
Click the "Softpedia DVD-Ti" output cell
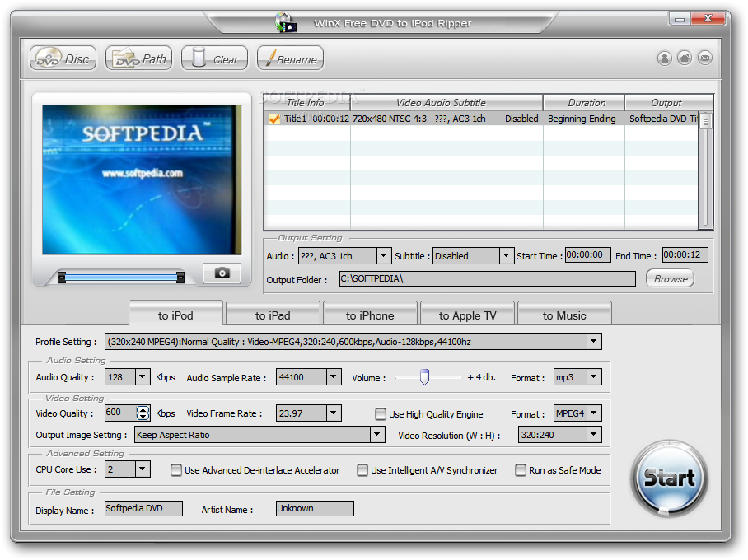coord(663,119)
